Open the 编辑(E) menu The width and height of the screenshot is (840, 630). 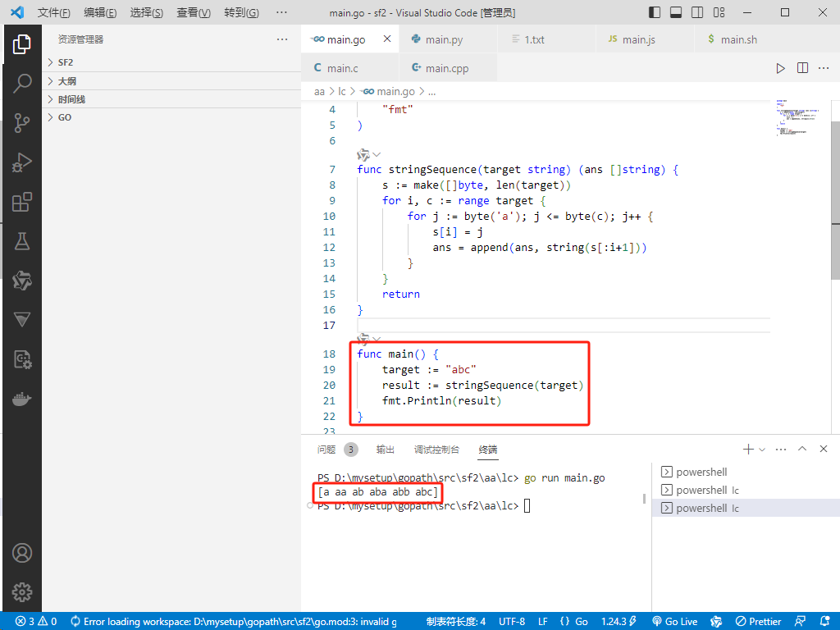(x=100, y=12)
